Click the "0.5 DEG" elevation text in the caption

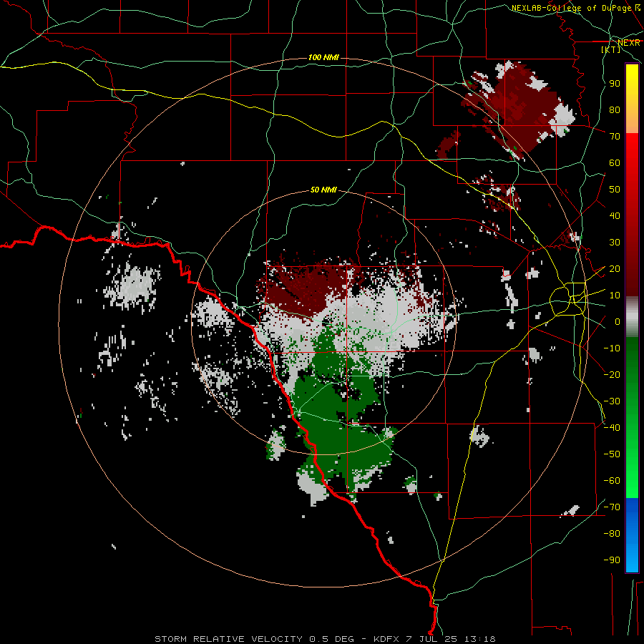tap(331, 639)
